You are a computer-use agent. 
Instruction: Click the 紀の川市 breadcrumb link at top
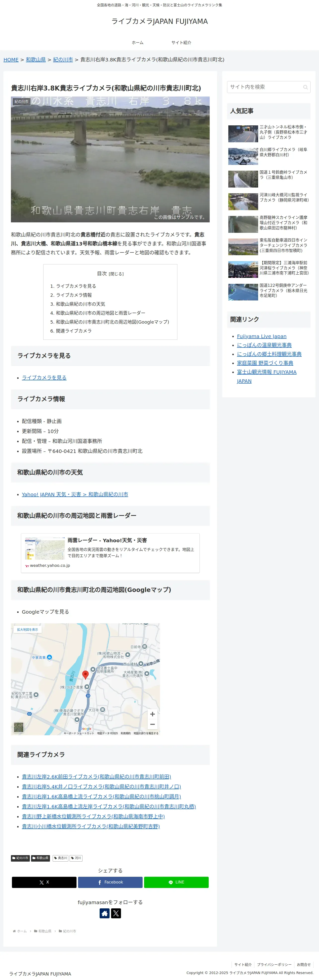[x=63, y=60]
